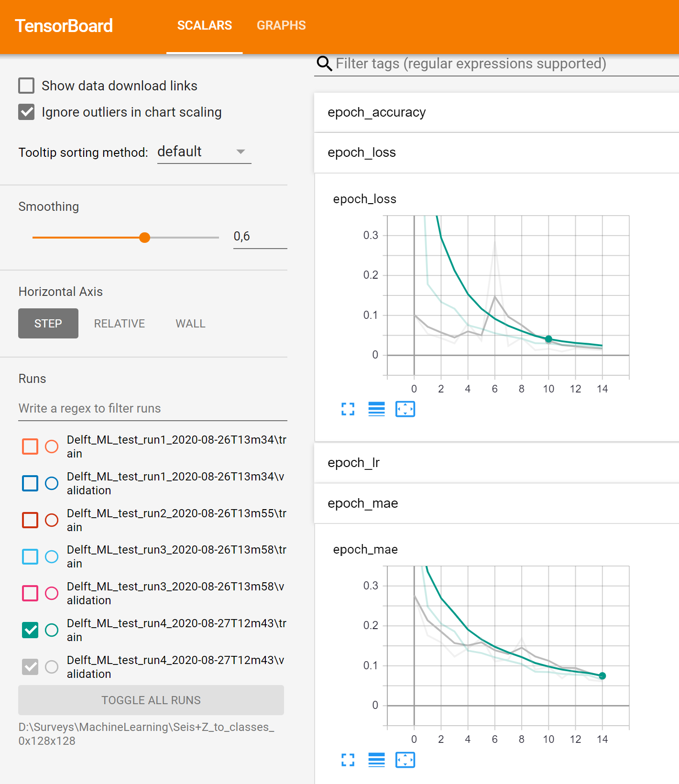Fit domain to data on epoch_loss chart
The width and height of the screenshot is (679, 784).
(x=405, y=409)
